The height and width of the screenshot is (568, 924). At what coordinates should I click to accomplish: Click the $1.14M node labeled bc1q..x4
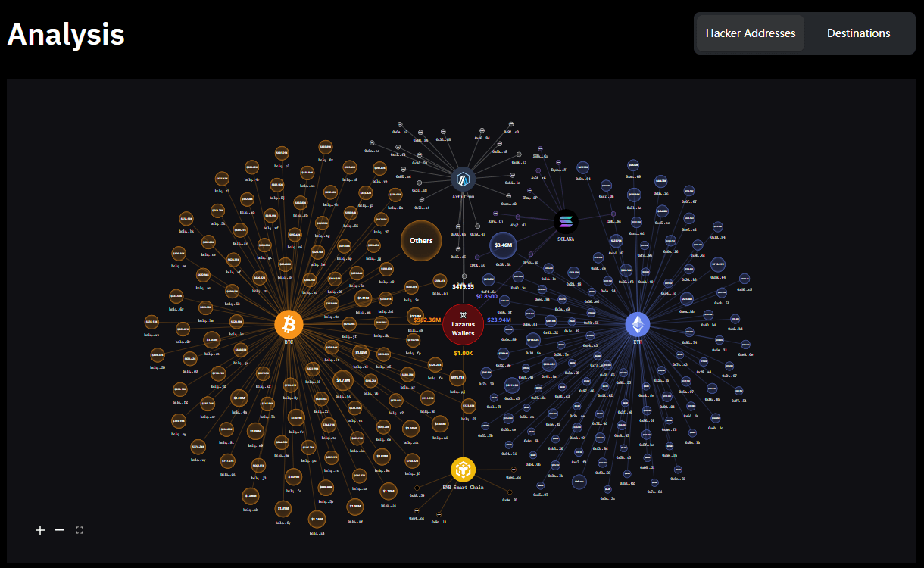pyautogui.click(x=317, y=520)
